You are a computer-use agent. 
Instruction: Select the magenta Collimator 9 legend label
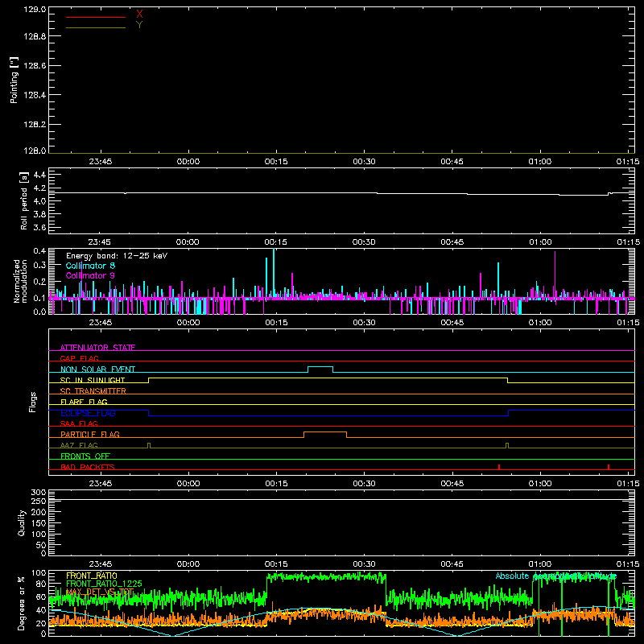pos(90,275)
